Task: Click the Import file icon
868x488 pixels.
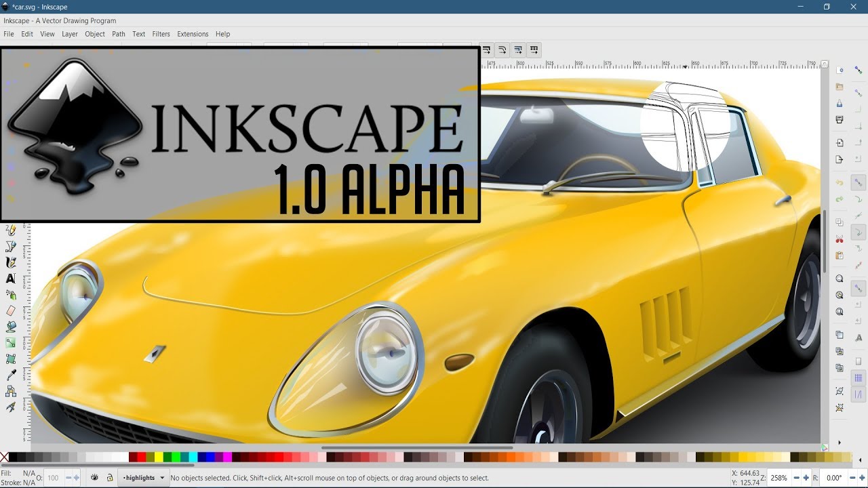Action: (840, 143)
